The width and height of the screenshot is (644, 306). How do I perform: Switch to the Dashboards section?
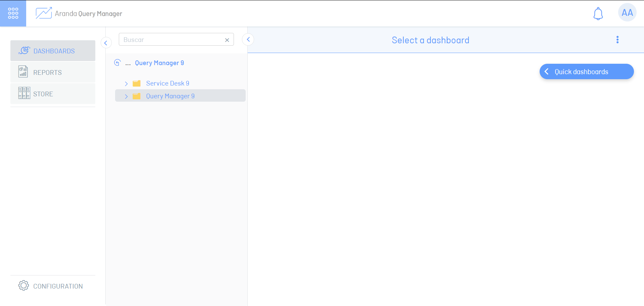pyautogui.click(x=53, y=51)
